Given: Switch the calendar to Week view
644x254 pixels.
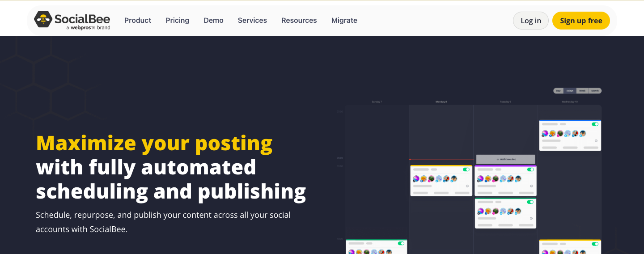Looking at the screenshot, I should [x=582, y=91].
